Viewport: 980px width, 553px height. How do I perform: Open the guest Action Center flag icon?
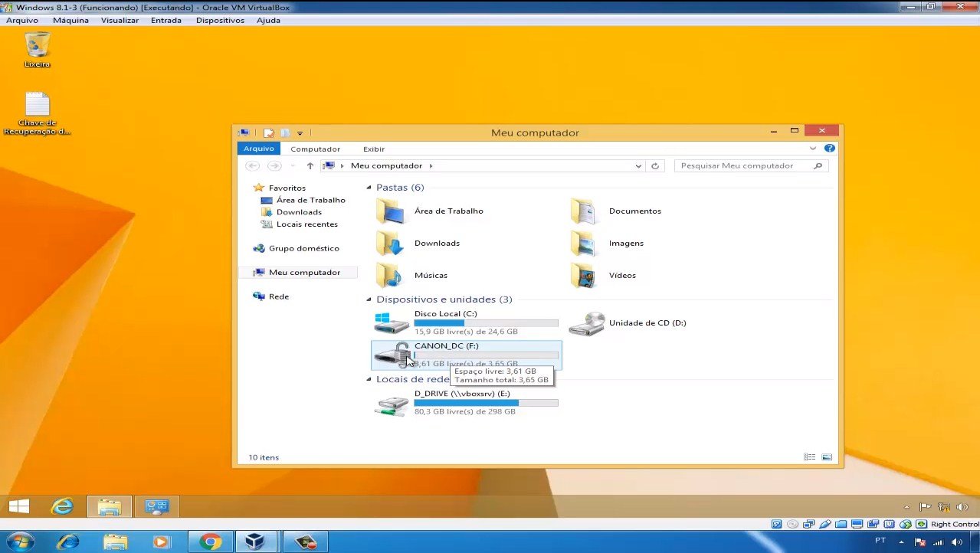coord(926,506)
